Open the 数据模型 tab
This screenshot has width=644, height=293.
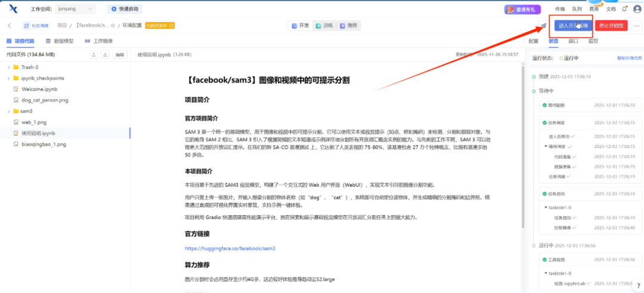tap(60, 41)
